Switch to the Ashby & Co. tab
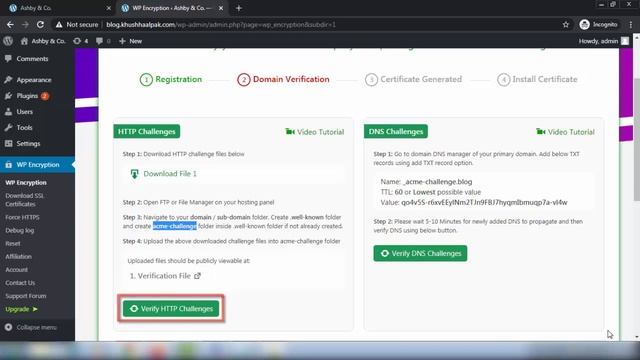The image size is (640, 360). click(x=57, y=8)
